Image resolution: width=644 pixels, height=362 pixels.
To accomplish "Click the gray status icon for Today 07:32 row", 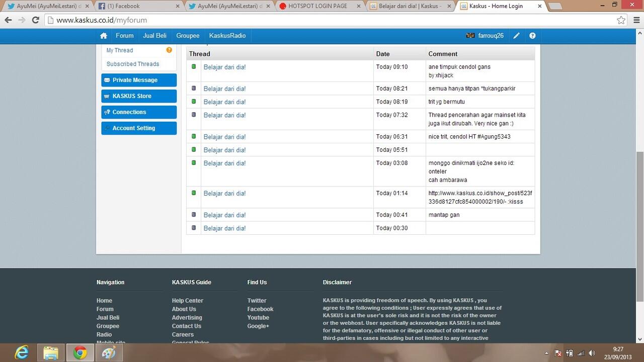I will pyautogui.click(x=194, y=114).
